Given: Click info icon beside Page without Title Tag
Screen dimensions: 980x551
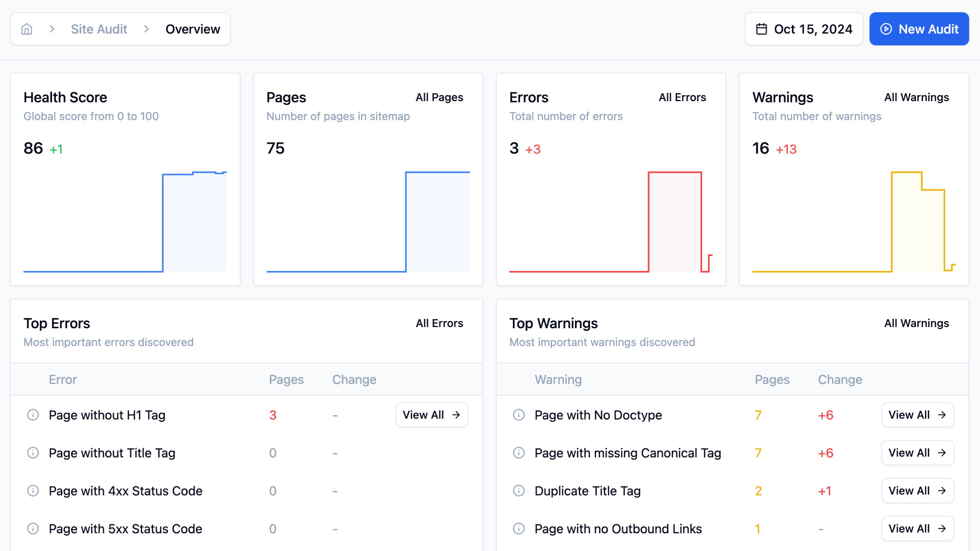Looking at the screenshot, I should pyautogui.click(x=33, y=453).
